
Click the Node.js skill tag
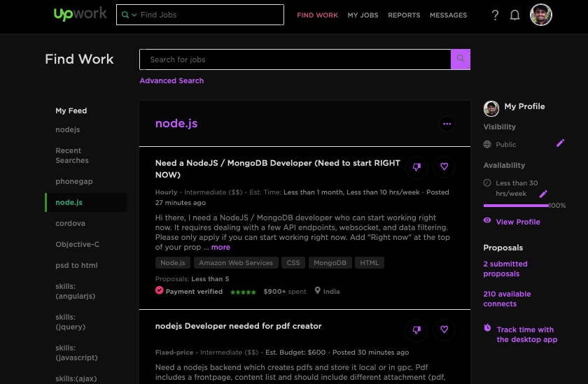pyautogui.click(x=172, y=262)
